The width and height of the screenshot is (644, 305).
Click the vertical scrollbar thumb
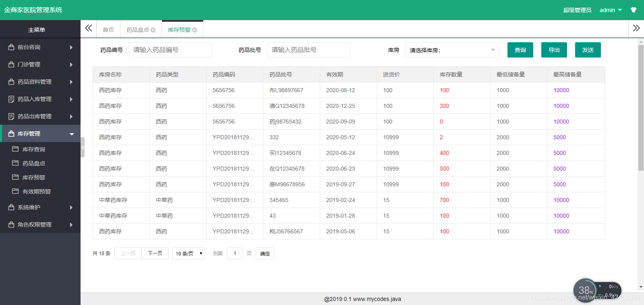point(641,108)
